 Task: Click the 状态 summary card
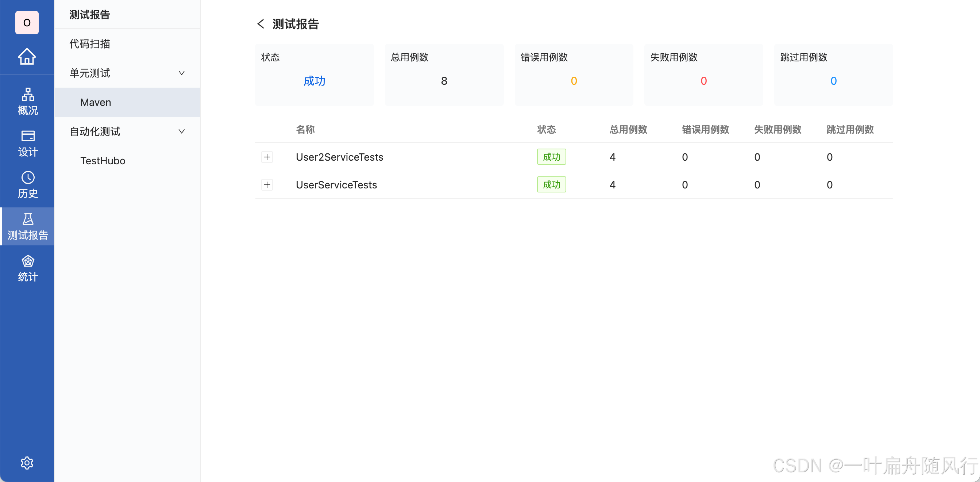(x=314, y=74)
